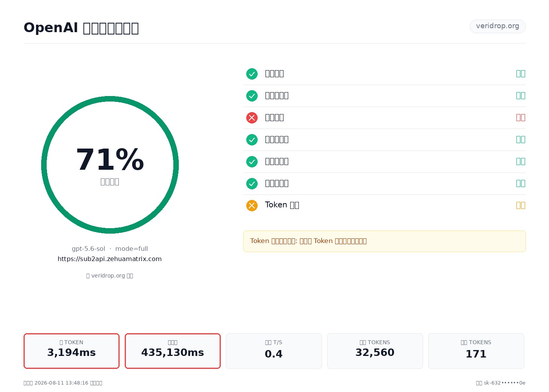The width and height of the screenshot is (549, 392).
Task: Click the veridrop.org credit below the URL
Action: coord(110,276)
